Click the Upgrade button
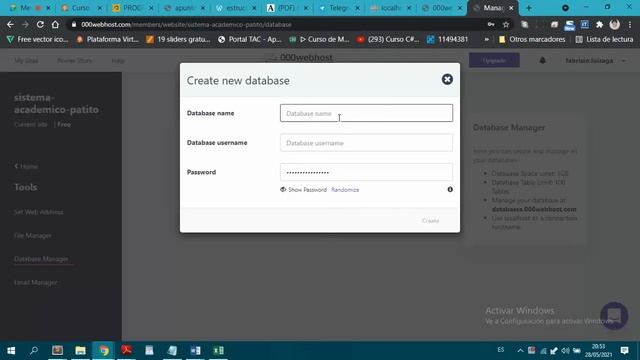 pos(494,60)
